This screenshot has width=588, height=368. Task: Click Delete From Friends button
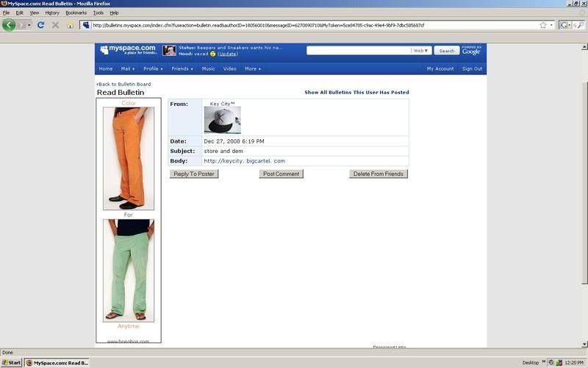(x=378, y=174)
